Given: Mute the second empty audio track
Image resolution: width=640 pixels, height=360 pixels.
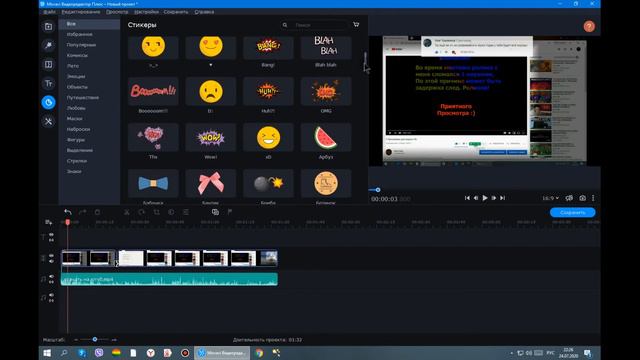Looking at the screenshot, I should point(51,295).
